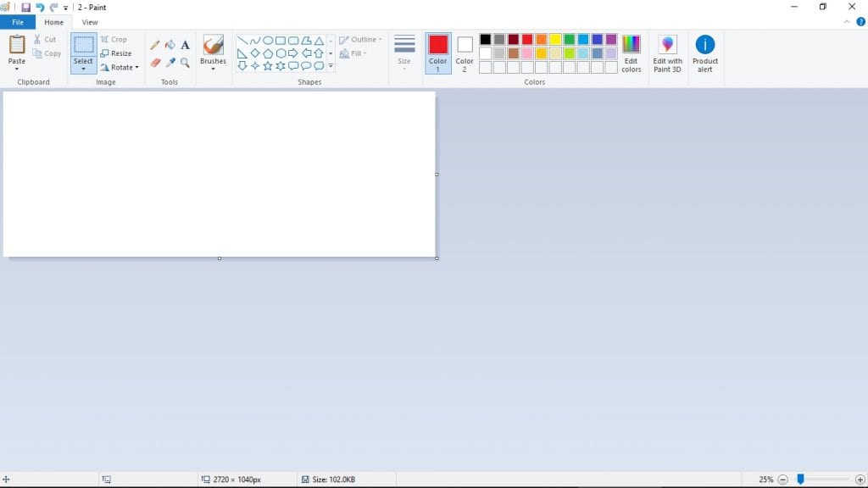The height and width of the screenshot is (488, 868).
Task: Click the Save icon in quick access toolbar
Action: (25, 8)
